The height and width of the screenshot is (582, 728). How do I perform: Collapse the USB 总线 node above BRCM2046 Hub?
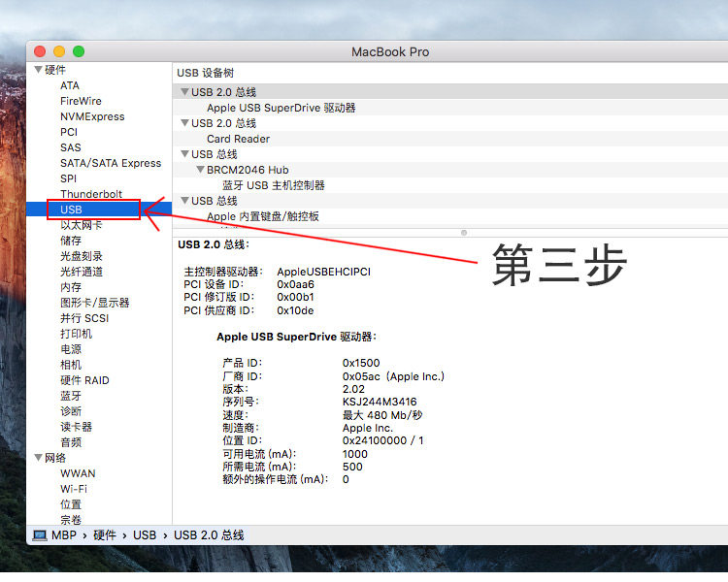point(184,154)
